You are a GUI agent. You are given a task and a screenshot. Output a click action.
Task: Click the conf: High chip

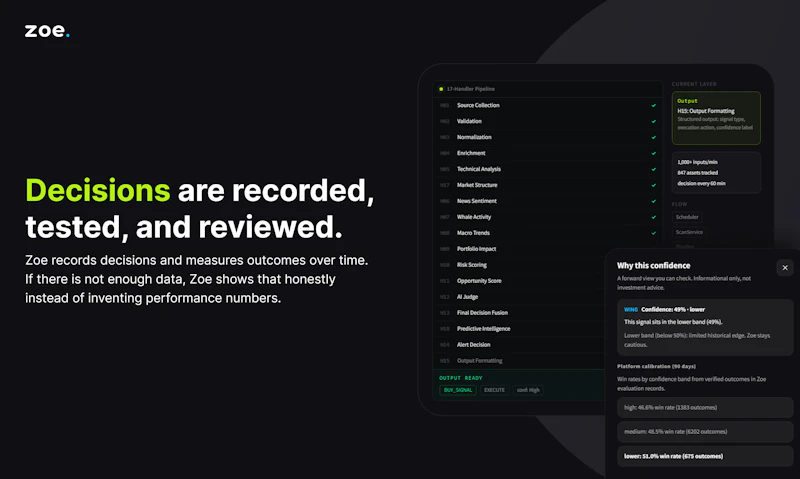[x=528, y=390]
